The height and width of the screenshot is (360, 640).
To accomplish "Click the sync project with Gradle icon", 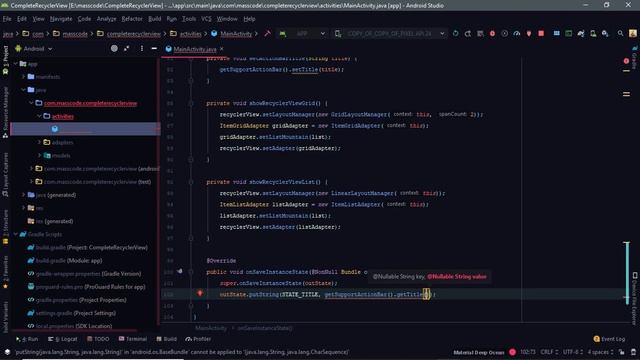I will tap(581, 33).
